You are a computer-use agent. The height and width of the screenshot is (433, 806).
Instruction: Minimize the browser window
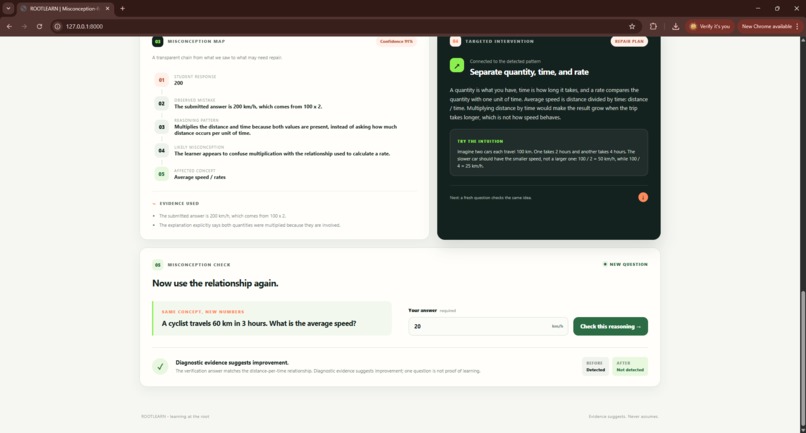(758, 8)
